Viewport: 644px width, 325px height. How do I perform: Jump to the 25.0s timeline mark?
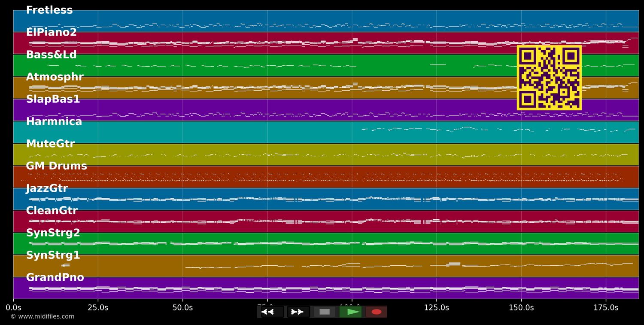tap(98, 308)
